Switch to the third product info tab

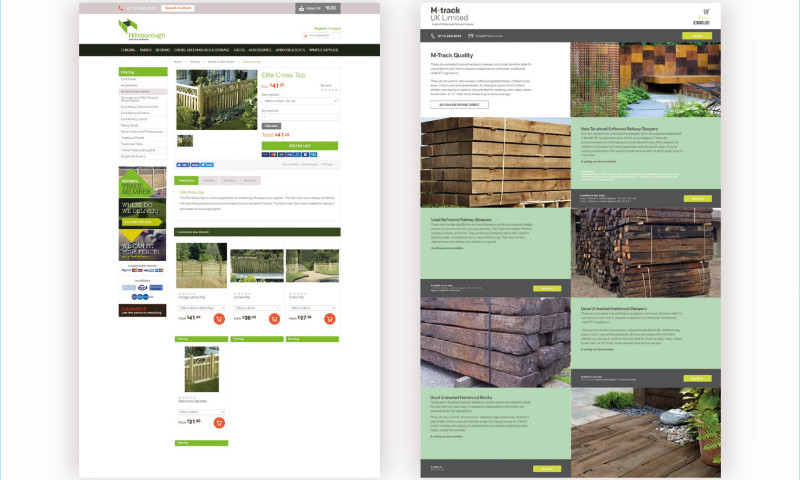click(229, 180)
